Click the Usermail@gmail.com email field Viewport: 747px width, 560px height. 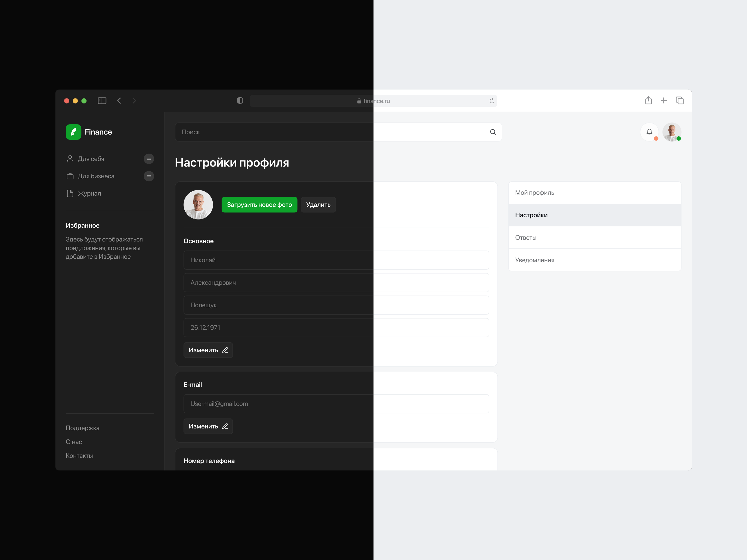[x=336, y=404]
